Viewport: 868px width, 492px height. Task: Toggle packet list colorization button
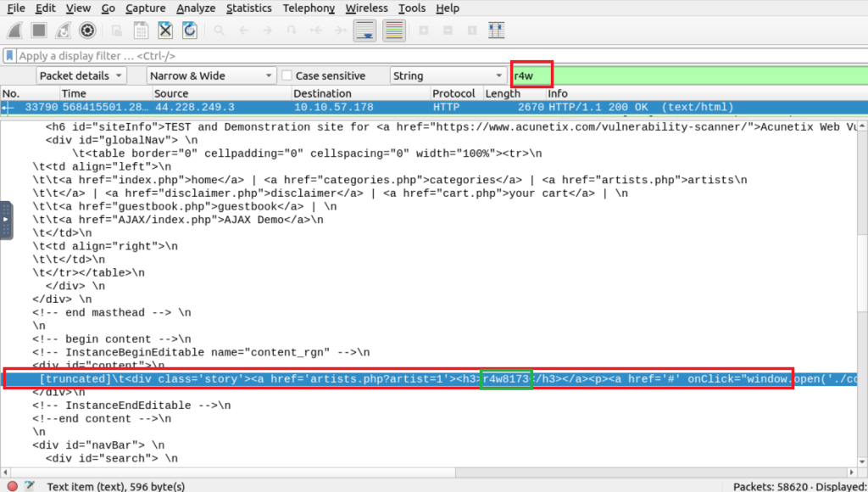[394, 31]
